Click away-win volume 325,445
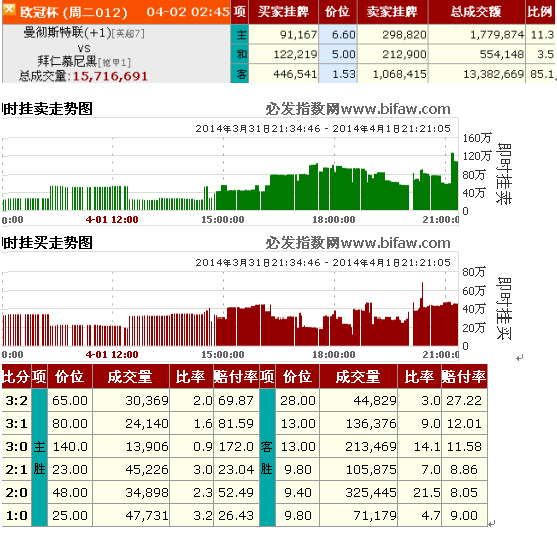This screenshot has height=533, width=557. point(371,492)
